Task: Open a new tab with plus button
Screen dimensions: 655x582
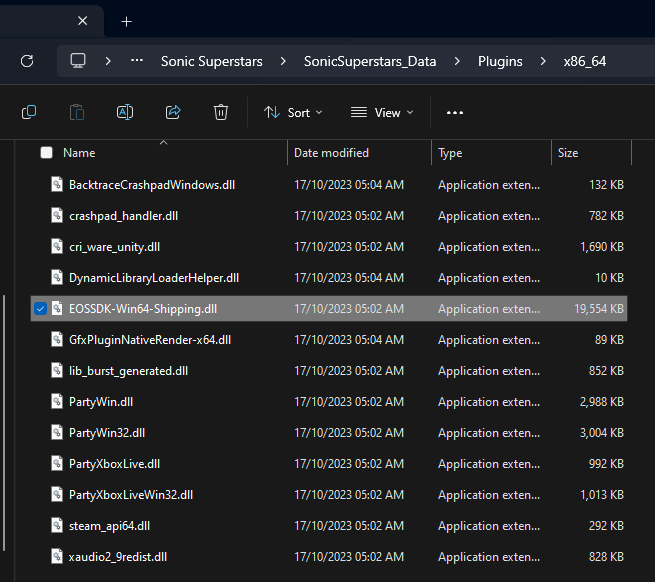Action: (x=126, y=21)
